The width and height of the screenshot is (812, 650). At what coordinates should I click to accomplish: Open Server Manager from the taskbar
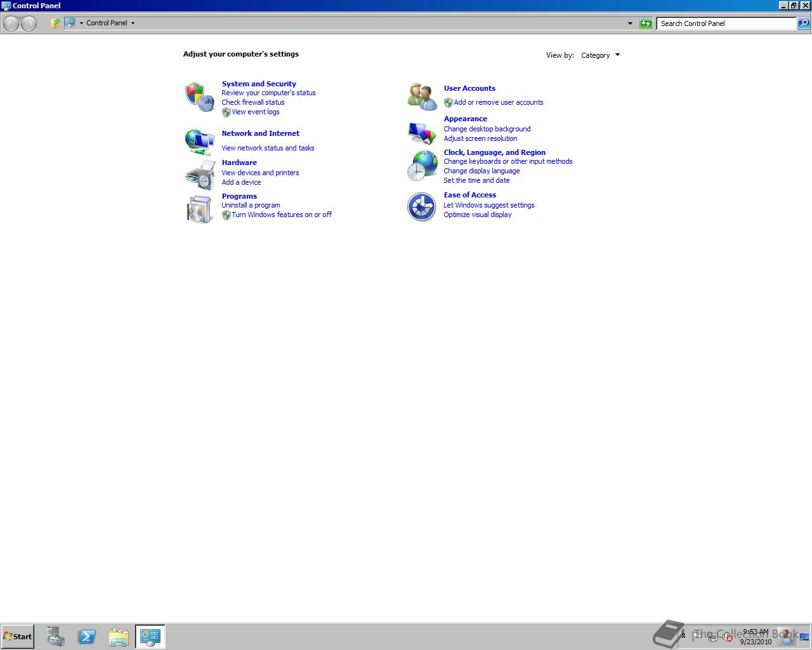pos(56,637)
